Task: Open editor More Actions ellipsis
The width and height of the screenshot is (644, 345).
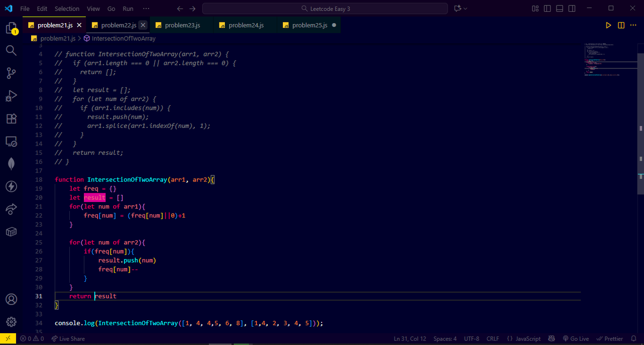Action: (633, 25)
